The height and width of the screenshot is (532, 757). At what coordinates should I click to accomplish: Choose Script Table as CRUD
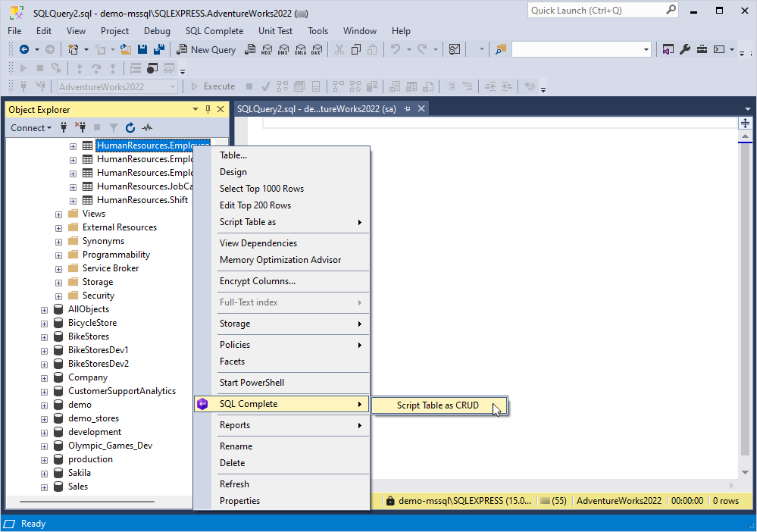tap(439, 405)
